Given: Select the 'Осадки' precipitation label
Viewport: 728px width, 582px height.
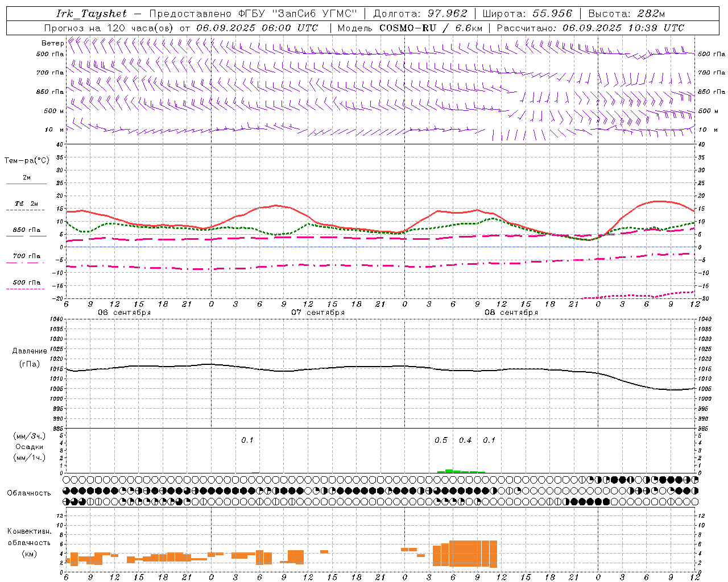Looking at the screenshot, I should (30, 447).
